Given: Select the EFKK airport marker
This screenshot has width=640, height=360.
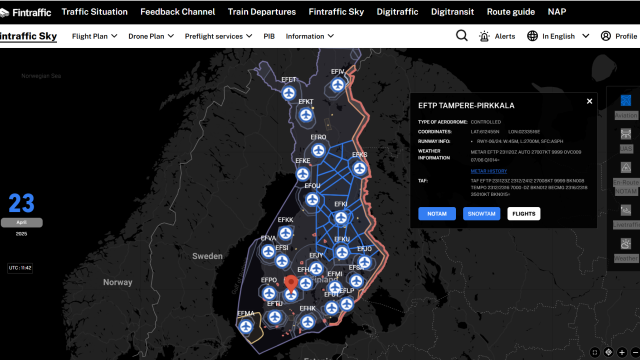Looking at the screenshot, I should [285, 233].
